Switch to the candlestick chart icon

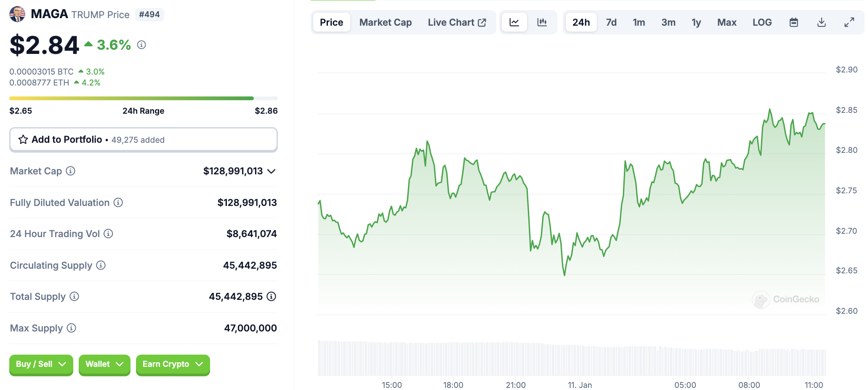click(x=542, y=22)
